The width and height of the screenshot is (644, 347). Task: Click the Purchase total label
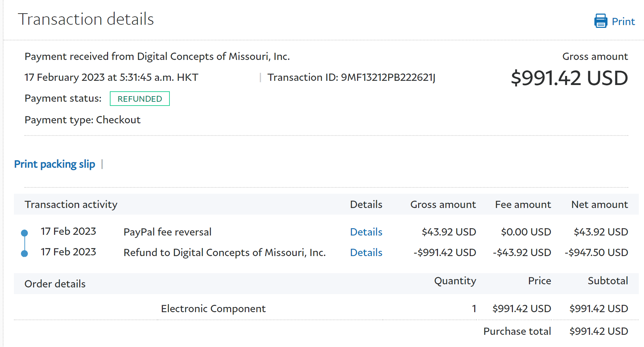click(x=517, y=331)
